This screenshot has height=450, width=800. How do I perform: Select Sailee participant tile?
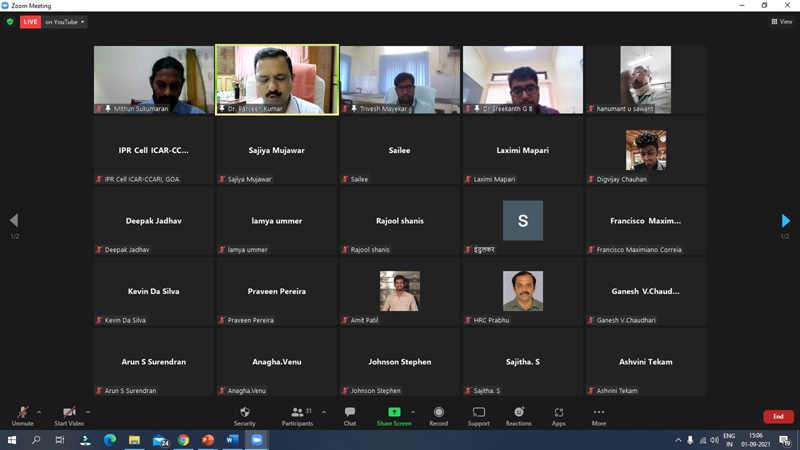pyautogui.click(x=400, y=150)
